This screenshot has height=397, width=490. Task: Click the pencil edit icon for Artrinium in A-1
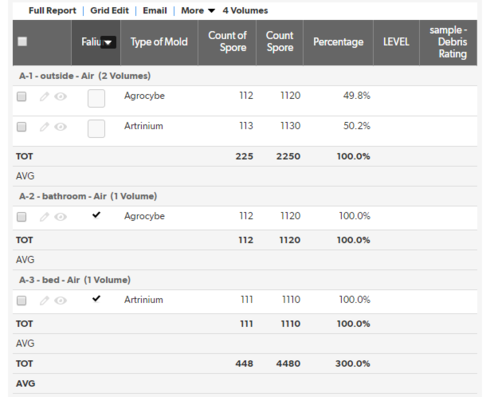click(x=44, y=127)
